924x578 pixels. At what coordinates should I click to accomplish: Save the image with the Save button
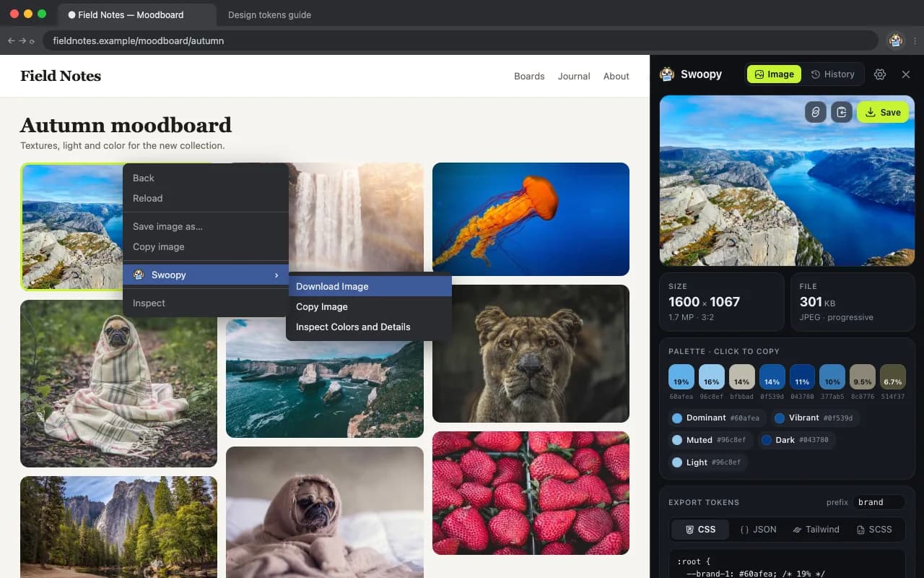click(x=883, y=112)
